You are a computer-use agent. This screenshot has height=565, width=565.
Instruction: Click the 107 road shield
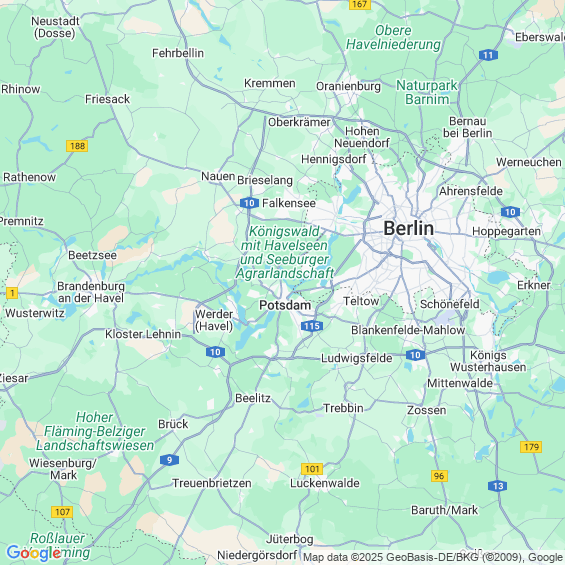[x=62, y=512]
